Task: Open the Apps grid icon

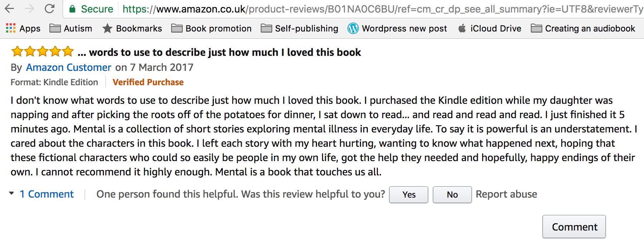Action: point(11,28)
